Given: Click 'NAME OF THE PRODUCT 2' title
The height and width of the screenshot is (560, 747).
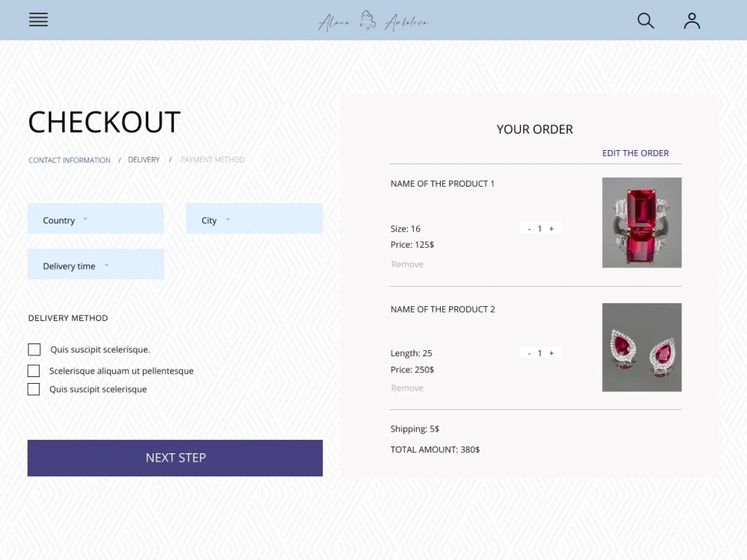Looking at the screenshot, I should [442, 309].
